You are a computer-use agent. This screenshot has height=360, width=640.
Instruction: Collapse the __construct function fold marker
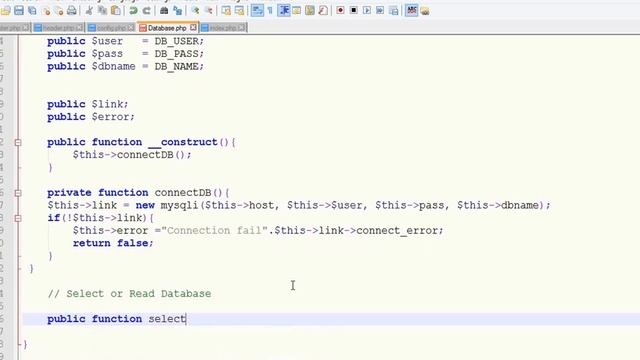point(18,142)
